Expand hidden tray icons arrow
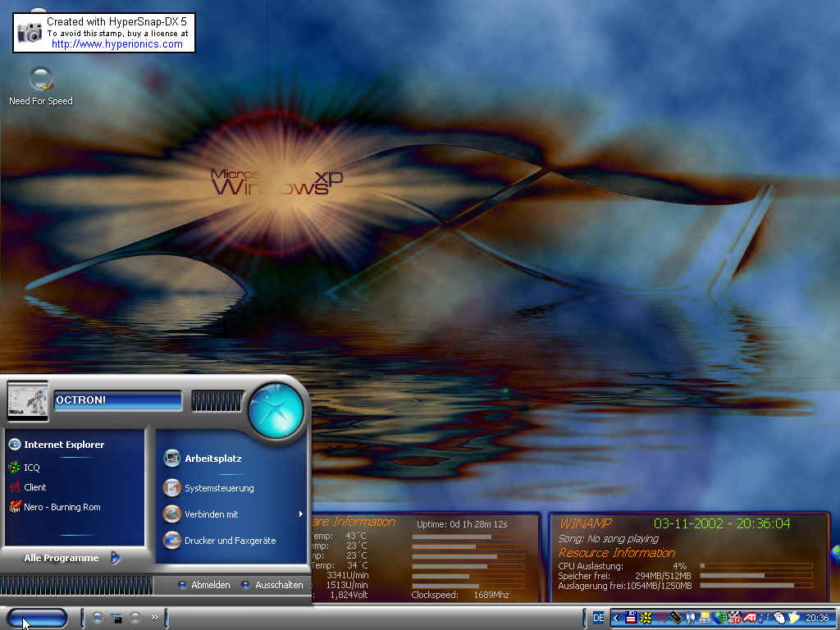The image size is (840, 630). 616,619
